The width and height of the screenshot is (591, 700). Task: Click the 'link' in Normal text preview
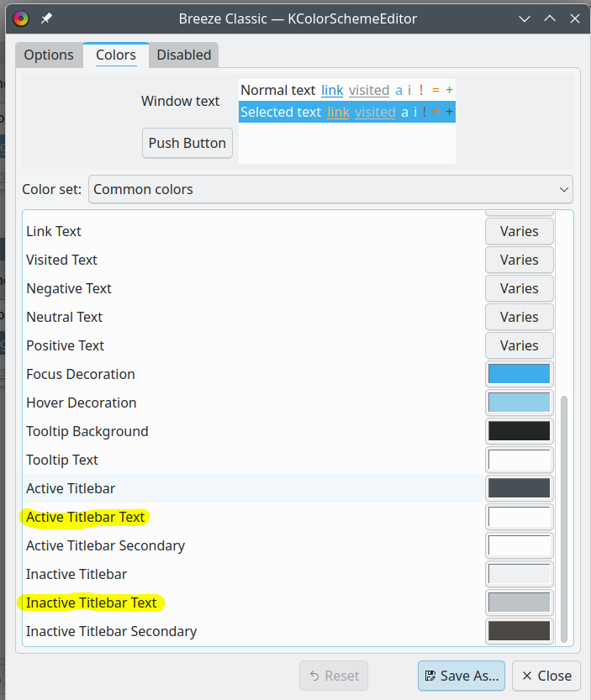pyautogui.click(x=332, y=90)
